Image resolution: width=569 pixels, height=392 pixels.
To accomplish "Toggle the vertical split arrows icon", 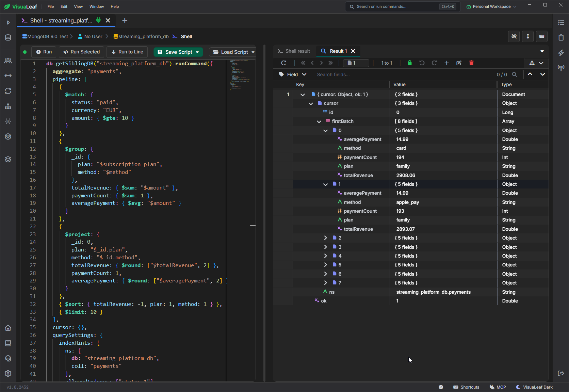I will tap(528, 36).
